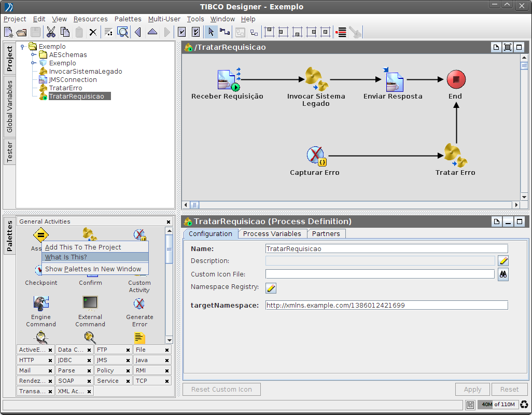The image size is (532, 415).
Task: Click the Engine Command palette icon
Action: point(40,303)
